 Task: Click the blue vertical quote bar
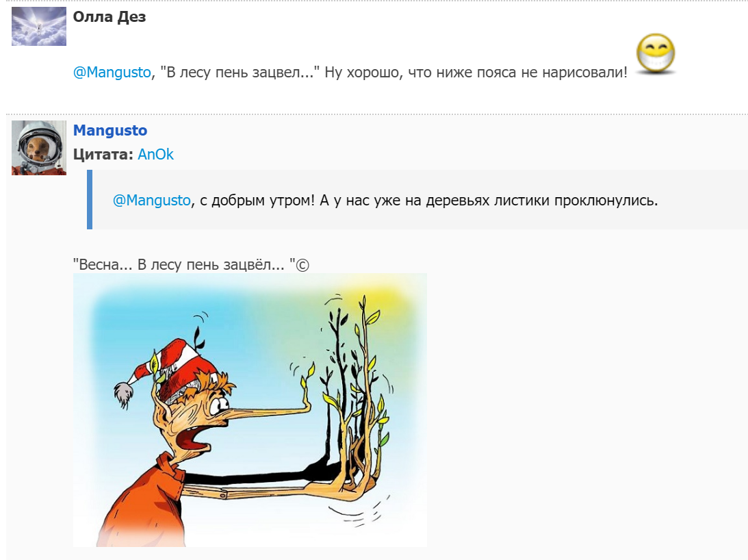90,199
